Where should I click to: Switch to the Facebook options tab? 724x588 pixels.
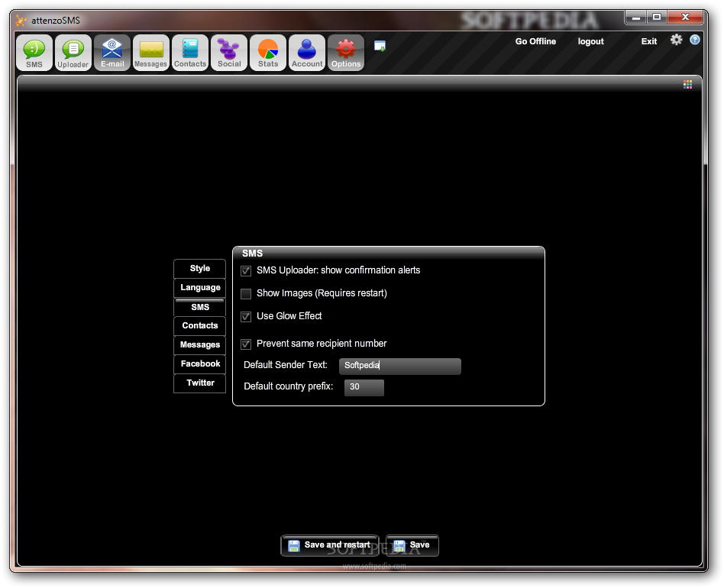pos(199,363)
